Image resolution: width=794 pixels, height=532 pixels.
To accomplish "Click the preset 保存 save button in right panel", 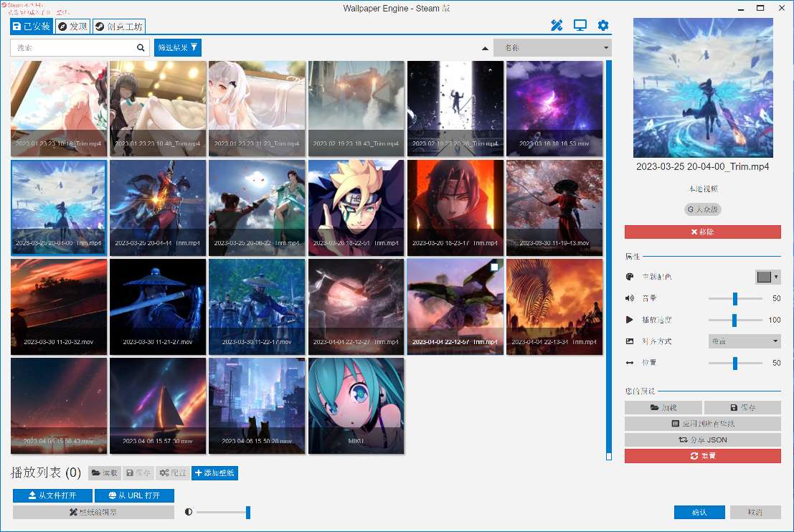I will pyautogui.click(x=742, y=407).
